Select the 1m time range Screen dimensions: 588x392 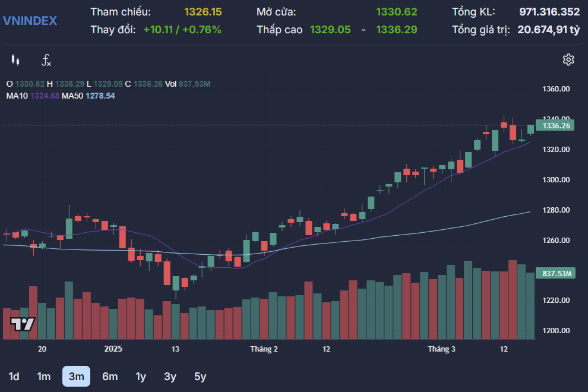[x=44, y=377]
